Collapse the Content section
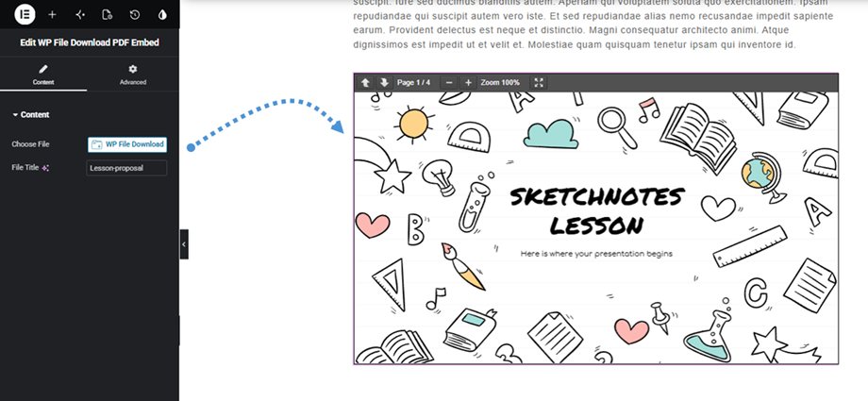 point(31,115)
